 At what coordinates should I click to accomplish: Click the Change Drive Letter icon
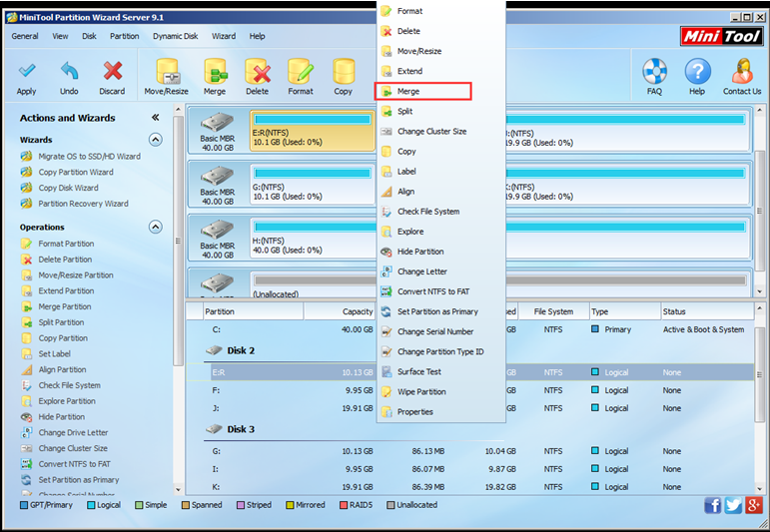[26, 432]
